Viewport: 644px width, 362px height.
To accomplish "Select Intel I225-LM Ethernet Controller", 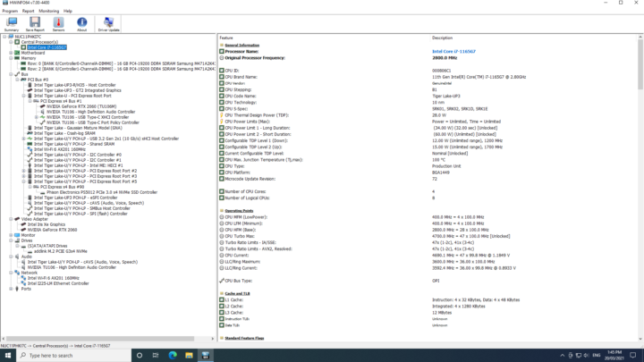I will pyautogui.click(x=58, y=283).
